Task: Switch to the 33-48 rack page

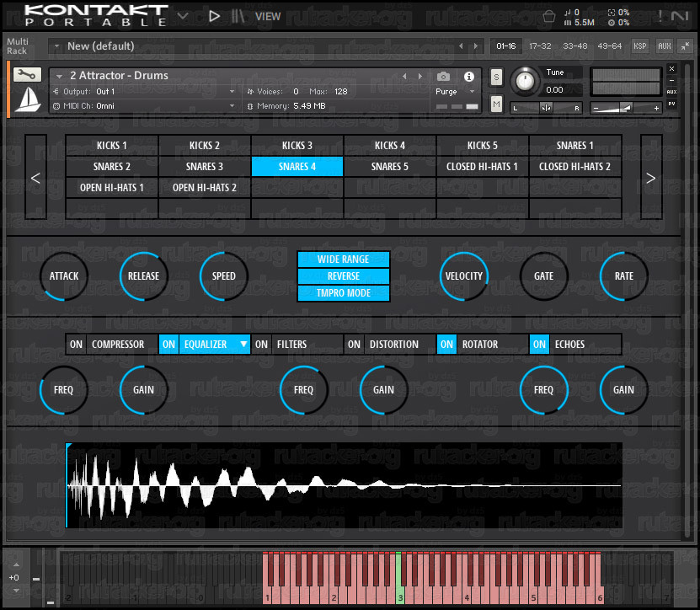Action: (575, 46)
